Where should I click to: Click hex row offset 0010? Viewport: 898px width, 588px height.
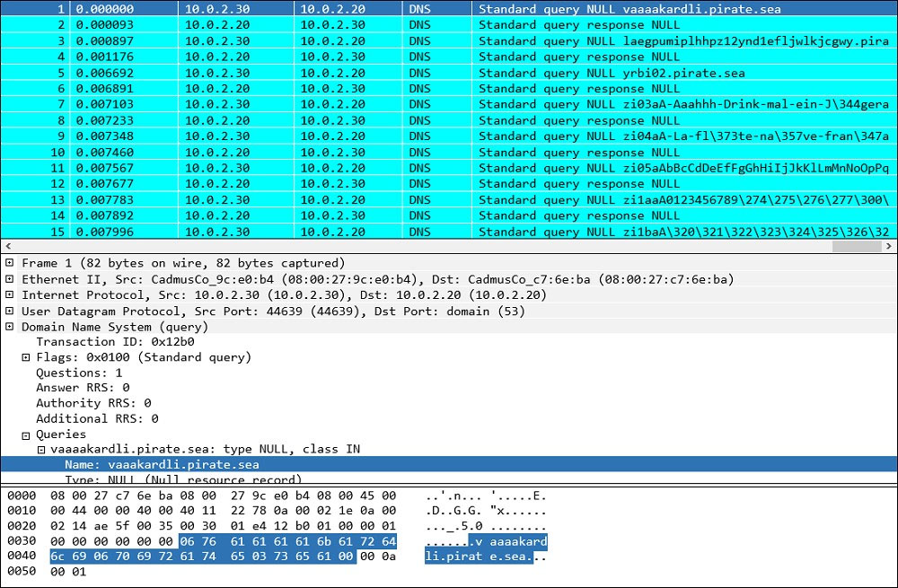[x=22, y=511]
